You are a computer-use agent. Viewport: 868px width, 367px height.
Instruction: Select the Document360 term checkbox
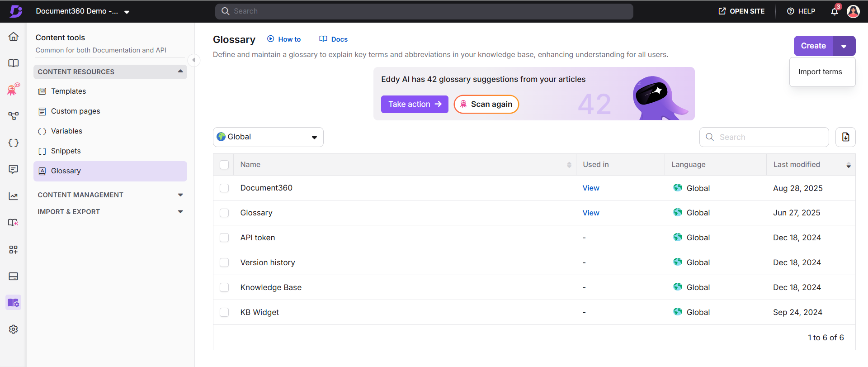point(224,188)
